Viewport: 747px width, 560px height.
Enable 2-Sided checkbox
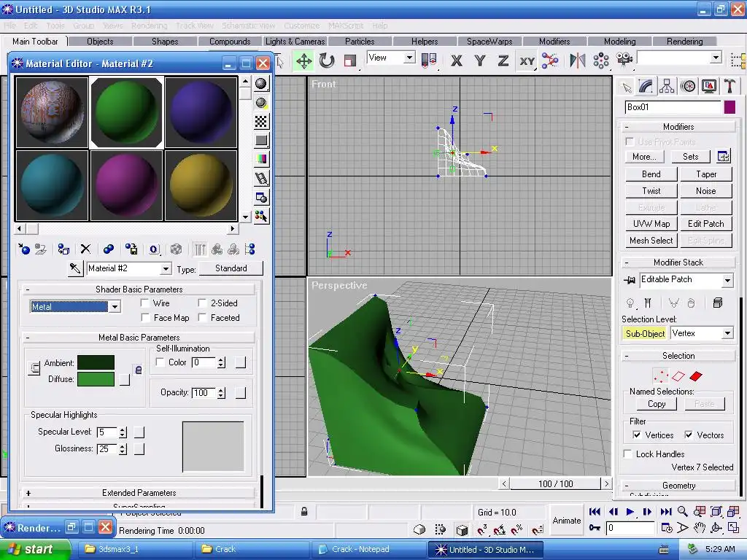pyautogui.click(x=202, y=303)
